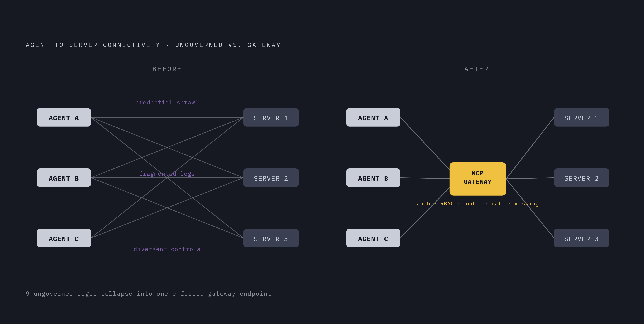Click the 'divergent controls' annotation
This screenshot has width=644, height=324.
167,249
